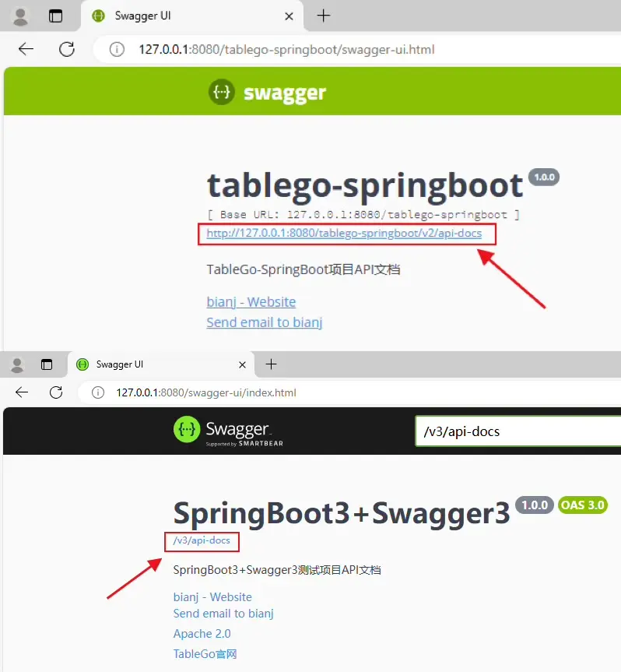Image resolution: width=621 pixels, height=672 pixels.
Task: Select Swagger UI tab in bottom browser
Action: pos(161,364)
